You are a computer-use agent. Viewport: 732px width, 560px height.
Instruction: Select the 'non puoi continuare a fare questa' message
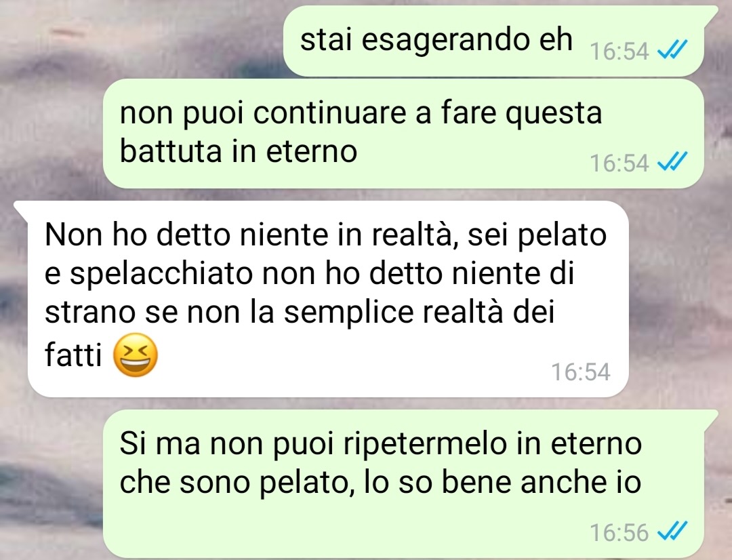(x=403, y=134)
